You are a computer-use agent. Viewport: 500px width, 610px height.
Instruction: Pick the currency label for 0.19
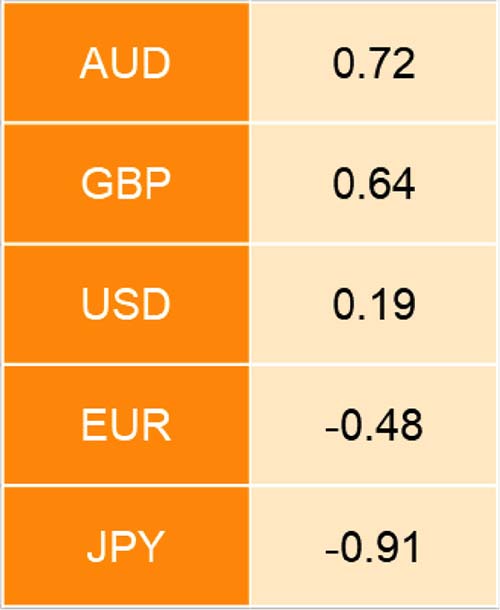click(x=126, y=304)
